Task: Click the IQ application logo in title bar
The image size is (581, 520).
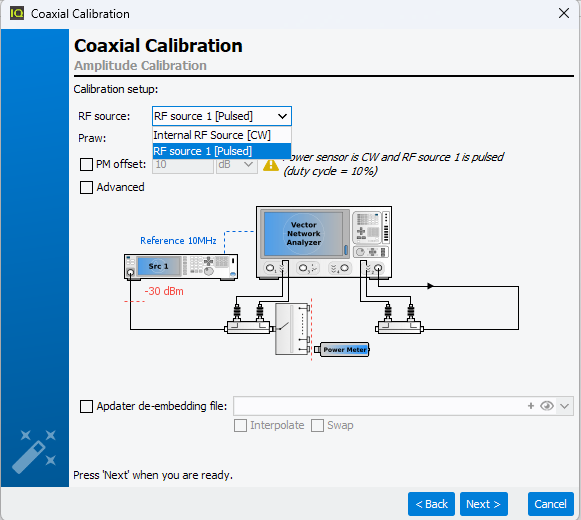Action: [x=17, y=13]
